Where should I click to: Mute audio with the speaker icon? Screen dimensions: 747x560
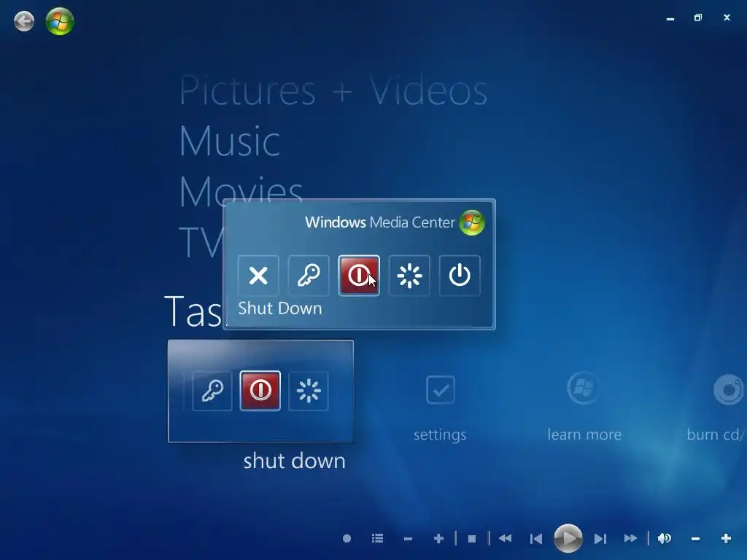tap(664, 539)
